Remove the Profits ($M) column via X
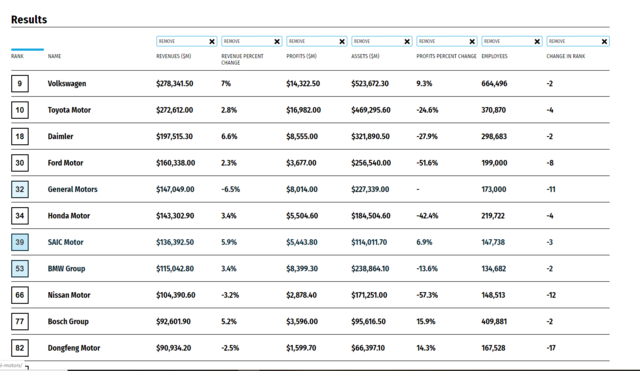The image size is (640, 371). pyautogui.click(x=342, y=42)
